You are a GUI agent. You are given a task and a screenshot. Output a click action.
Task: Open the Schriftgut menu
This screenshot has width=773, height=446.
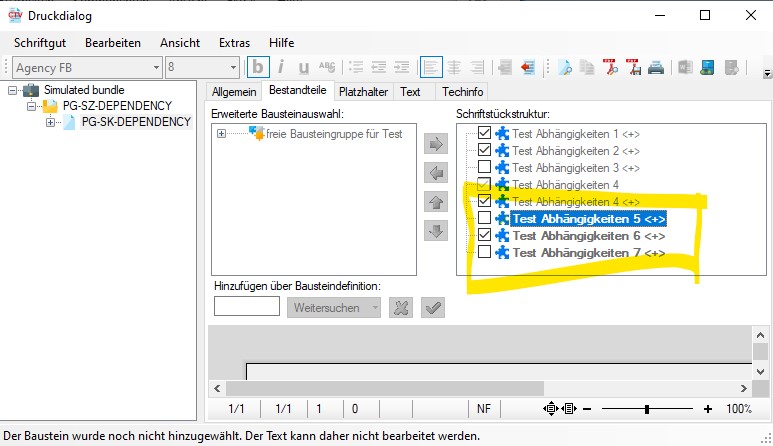click(41, 43)
